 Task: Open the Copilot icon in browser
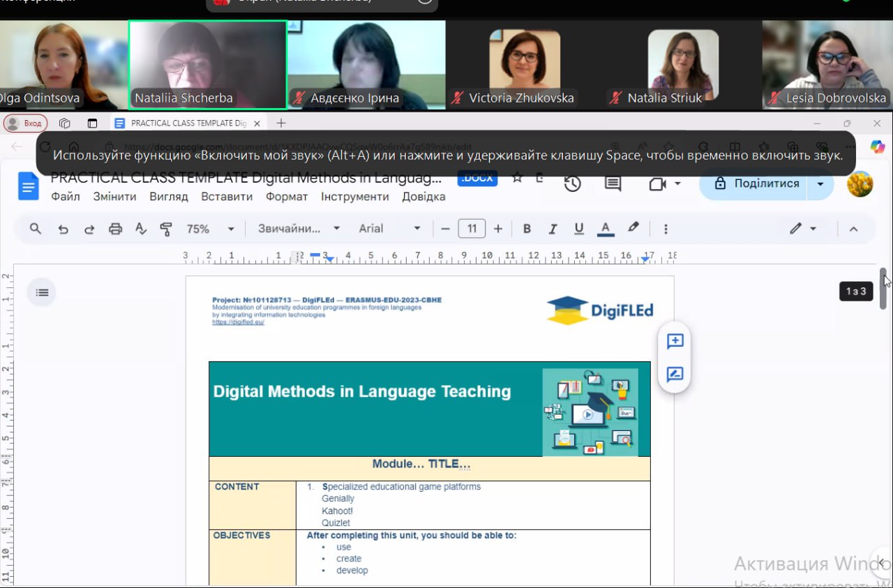pyautogui.click(x=878, y=146)
